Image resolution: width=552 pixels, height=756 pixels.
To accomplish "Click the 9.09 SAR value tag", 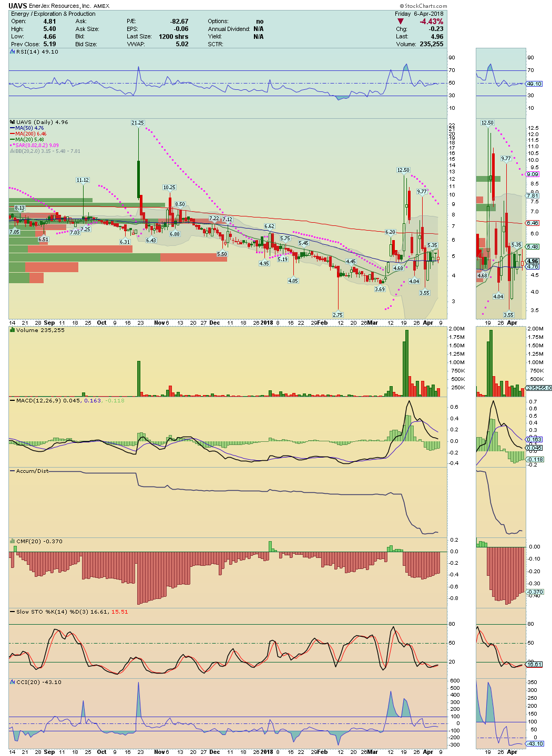I will pyautogui.click(x=533, y=174).
